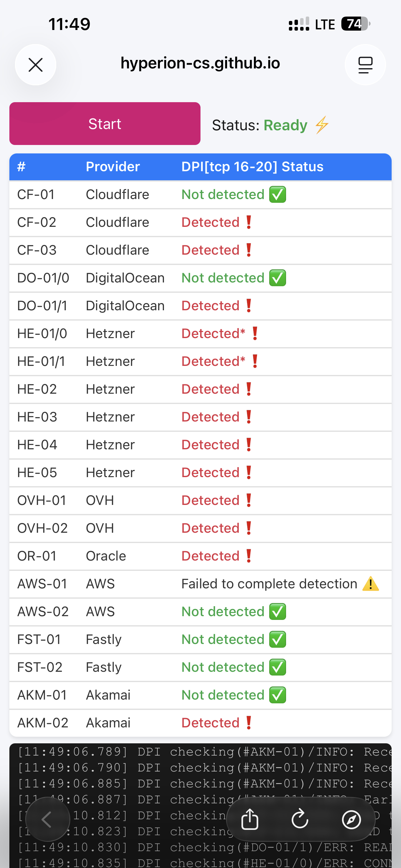401x868 pixels.
Task: Reload the page with refresh icon
Action: click(x=300, y=819)
